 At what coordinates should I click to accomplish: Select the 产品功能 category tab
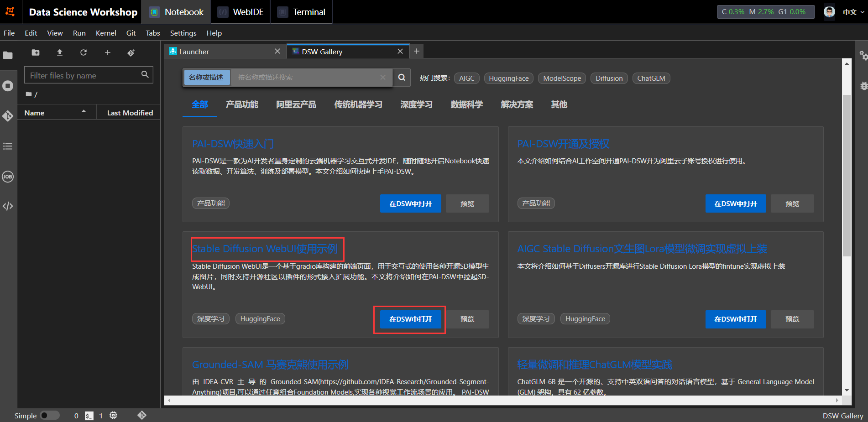[242, 105]
